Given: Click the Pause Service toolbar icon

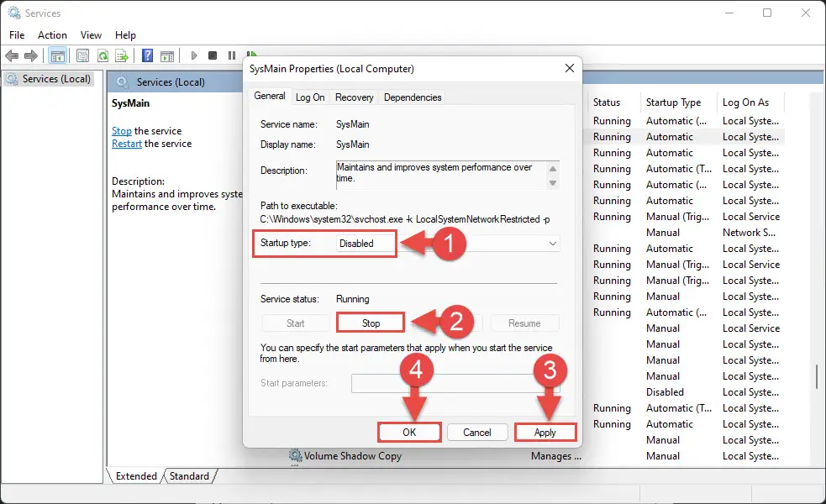Looking at the screenshot, I should click(231, 55).
